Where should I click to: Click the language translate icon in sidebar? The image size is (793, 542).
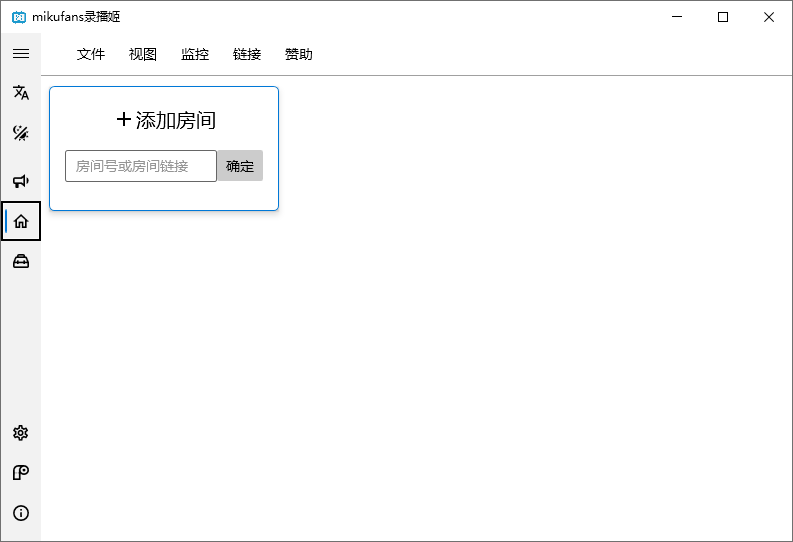(20, 93)
